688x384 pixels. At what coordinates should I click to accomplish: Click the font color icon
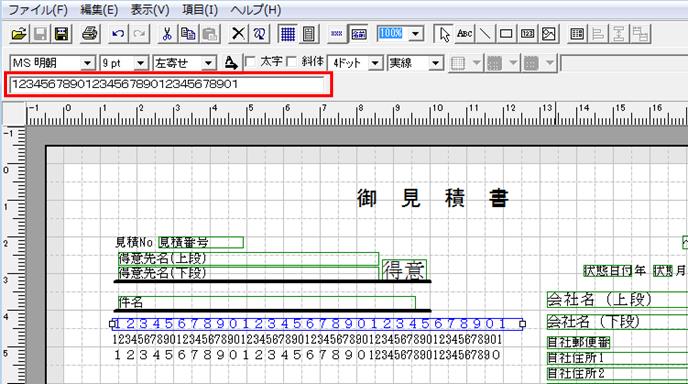(x=231, y=63)
